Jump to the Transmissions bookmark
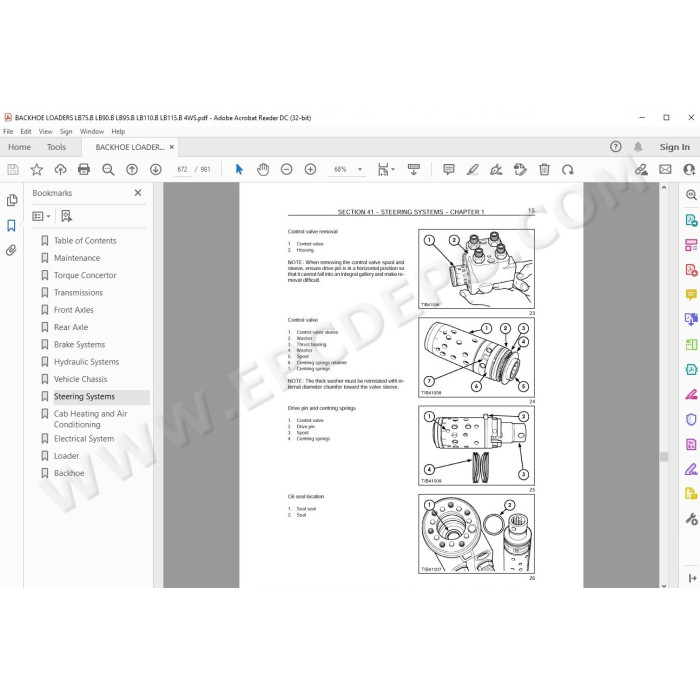Screen dimensions: 700x700 (x=79, y=293)
